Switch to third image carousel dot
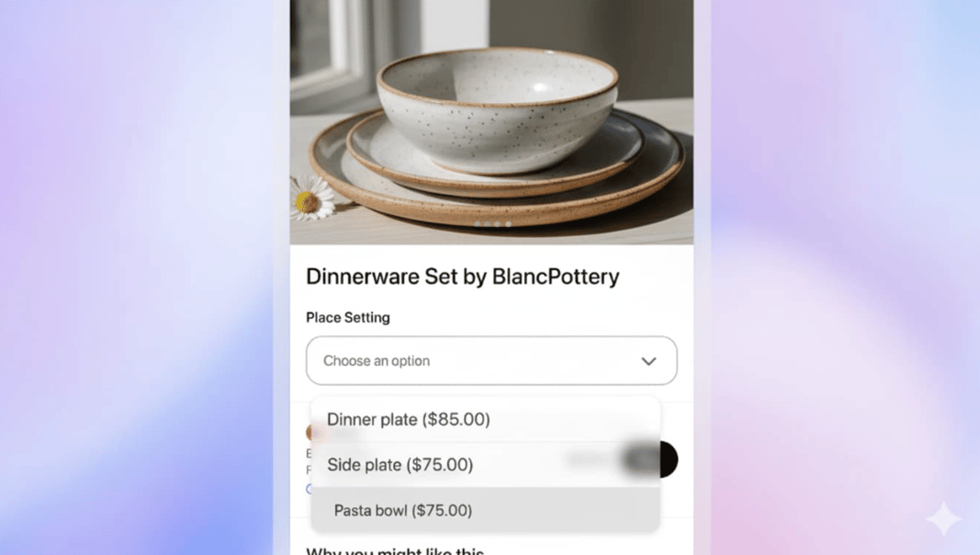The height and width of the screenshot is (555, 980). click(498, 224)
